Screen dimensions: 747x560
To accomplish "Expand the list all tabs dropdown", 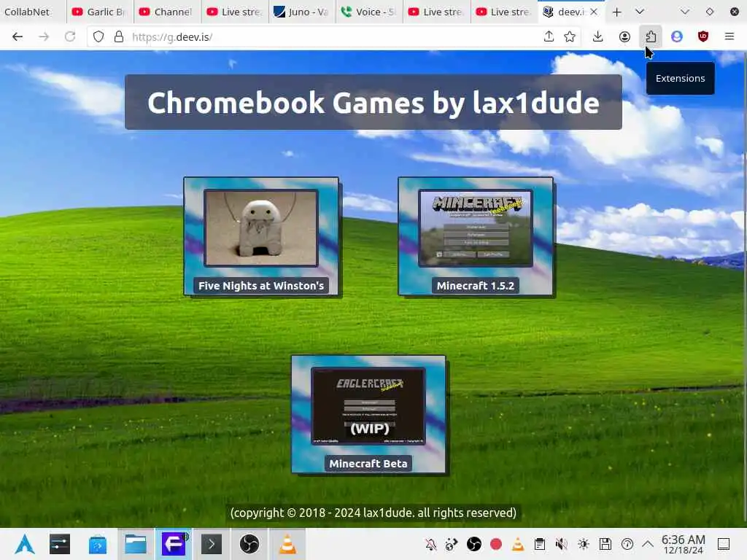I will (640, 12).
